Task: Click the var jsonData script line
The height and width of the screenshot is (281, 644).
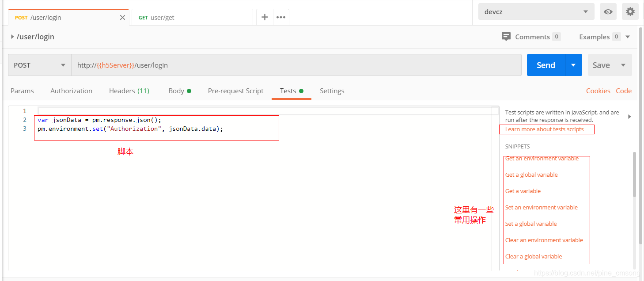Action: [x=99, y=120]
